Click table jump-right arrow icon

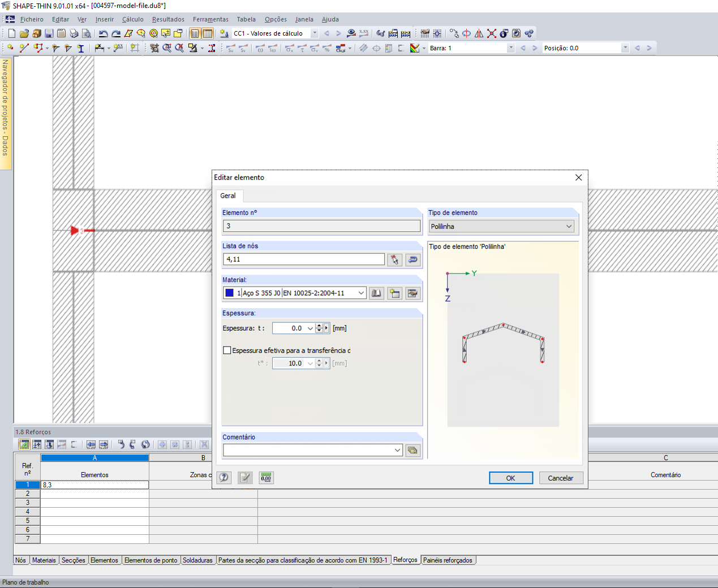tap(104, 444)
